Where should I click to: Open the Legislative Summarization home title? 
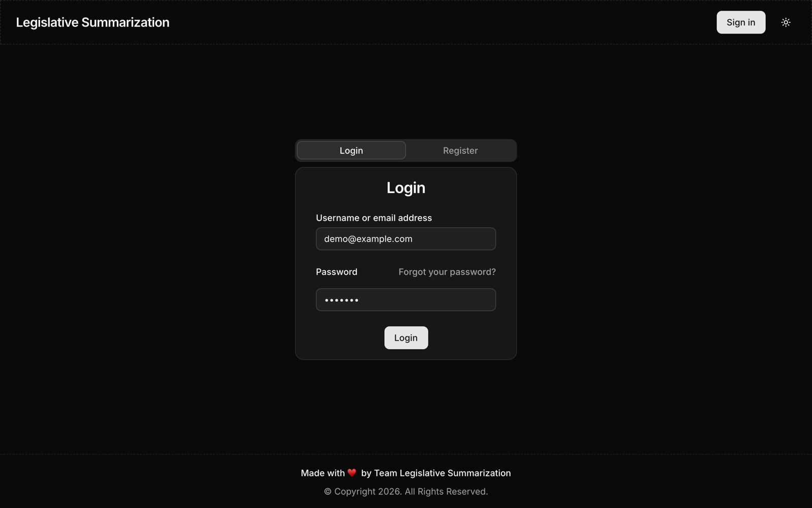click(93, 22)
